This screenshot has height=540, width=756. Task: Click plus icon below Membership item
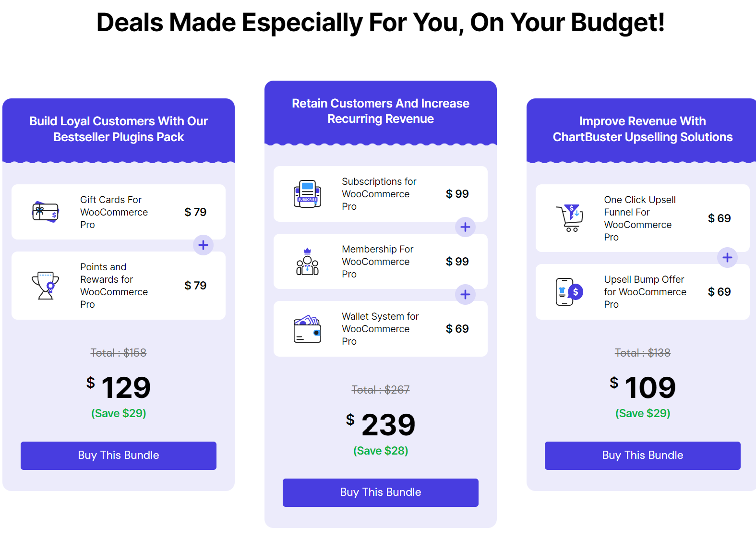pos(465,294)
